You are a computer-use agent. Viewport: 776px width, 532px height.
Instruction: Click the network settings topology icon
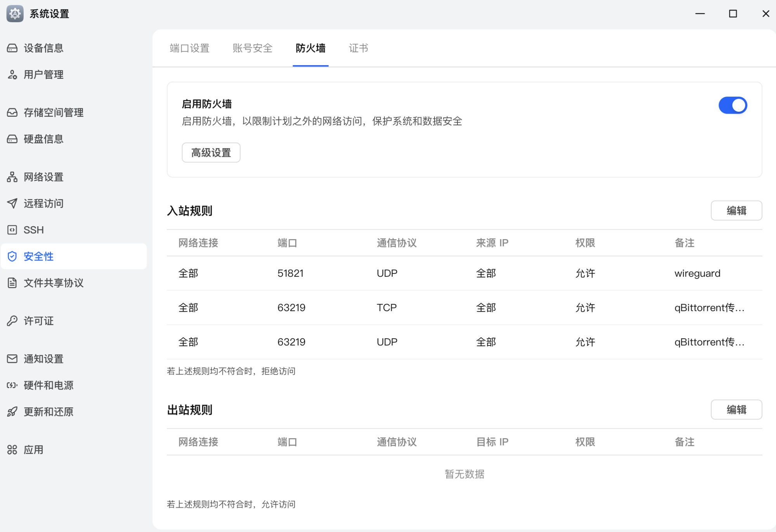(x=12, y=177)
